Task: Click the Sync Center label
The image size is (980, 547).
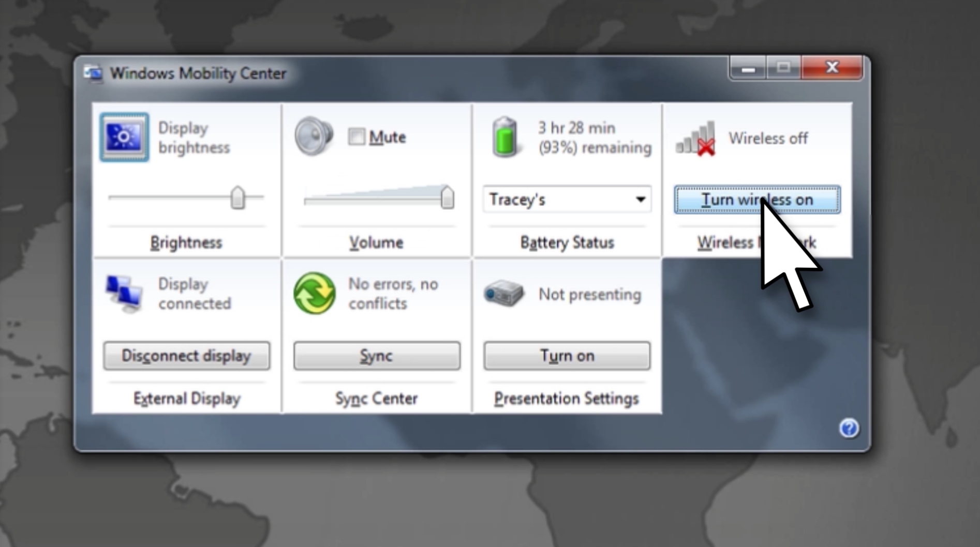Action: click(376, 399)
